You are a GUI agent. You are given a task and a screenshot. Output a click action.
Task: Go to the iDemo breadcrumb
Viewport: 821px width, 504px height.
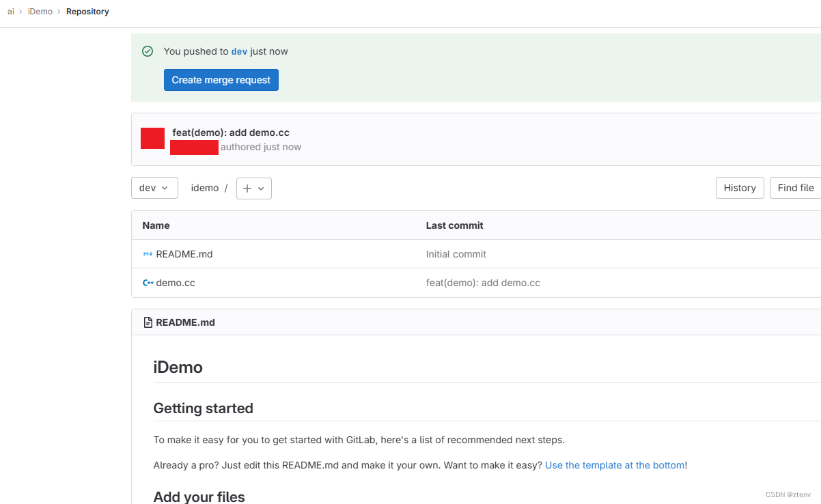coord(40,12)
